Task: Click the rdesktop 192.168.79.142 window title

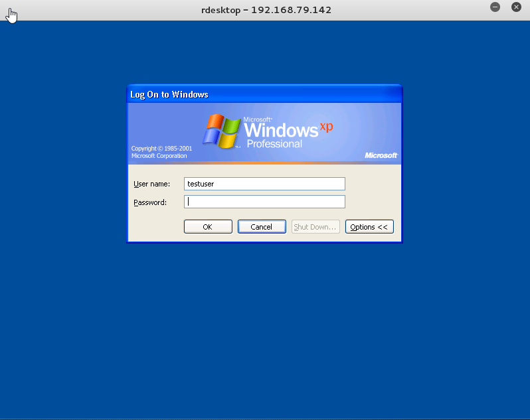Action: pos(266,10)
